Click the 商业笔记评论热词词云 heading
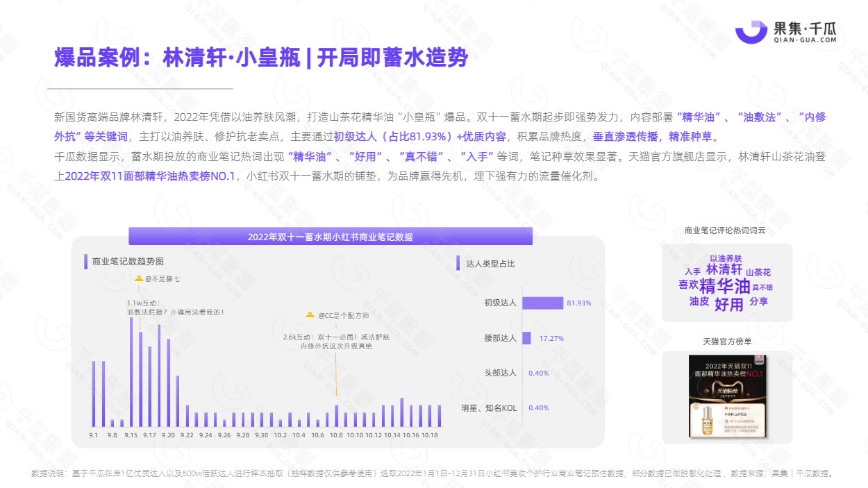Viewport: 868px width, 488px height. [x=725, y=230]
